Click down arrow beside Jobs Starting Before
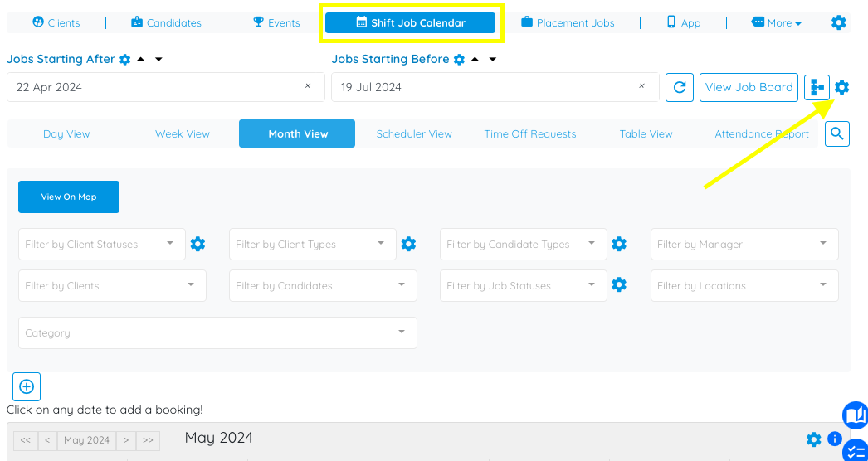The width and height of the screenshot is (868, 461). [493, 59]
